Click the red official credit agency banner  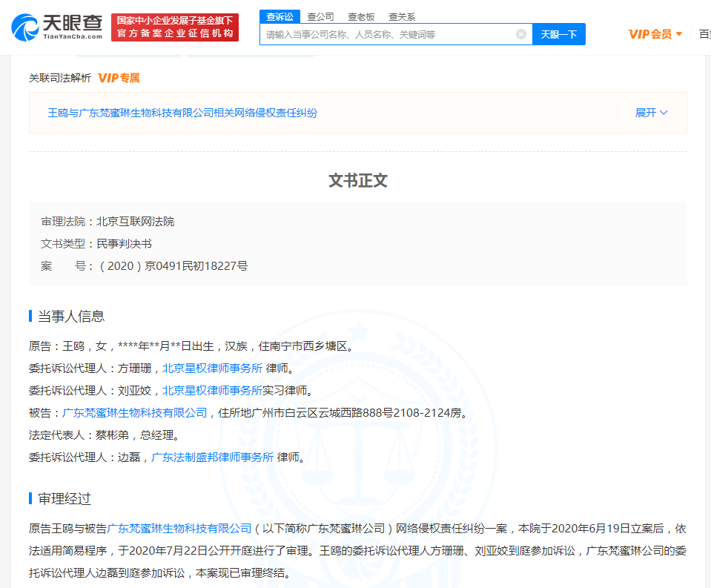(175, 27)
